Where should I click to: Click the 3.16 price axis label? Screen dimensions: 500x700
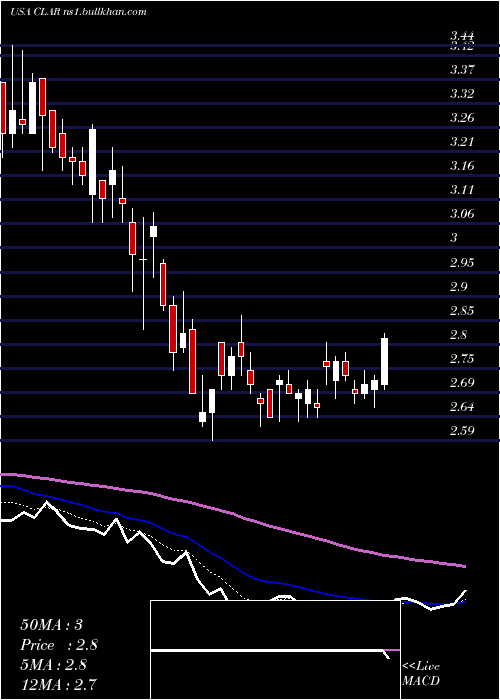(462, 166)
